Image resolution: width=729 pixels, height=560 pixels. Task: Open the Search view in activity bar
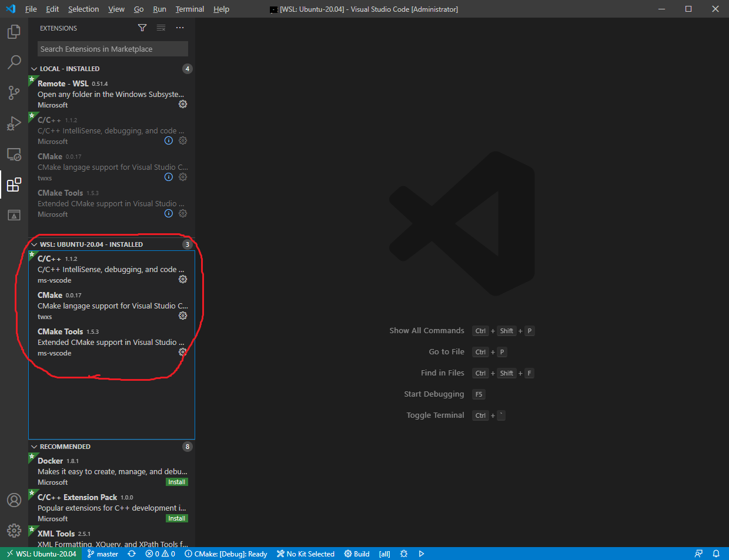pyautogui.click(x=14, y=62)
